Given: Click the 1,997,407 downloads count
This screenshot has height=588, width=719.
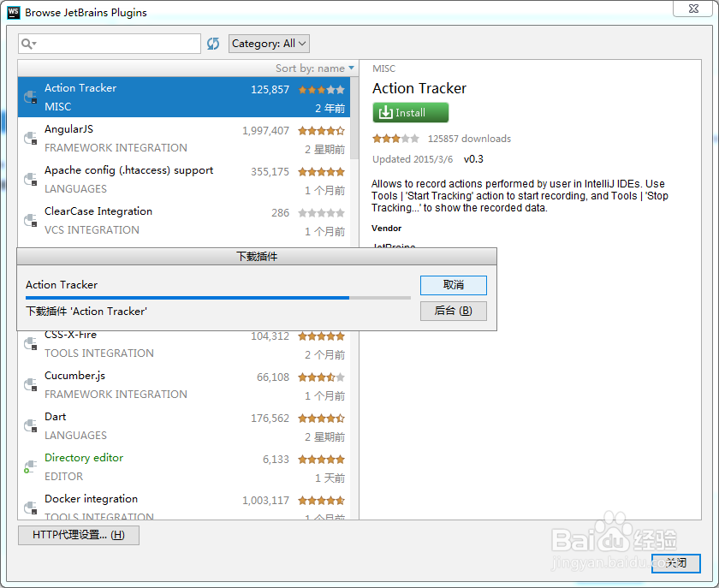Looking at the screenshot, I should pos(265,131).
